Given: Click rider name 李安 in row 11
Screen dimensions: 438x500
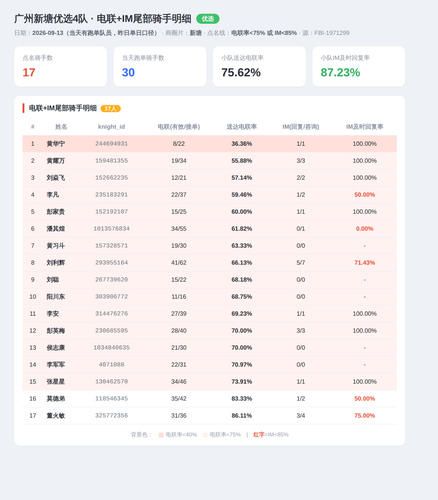Looking at the screenshot, I should [x=53, y=314].
